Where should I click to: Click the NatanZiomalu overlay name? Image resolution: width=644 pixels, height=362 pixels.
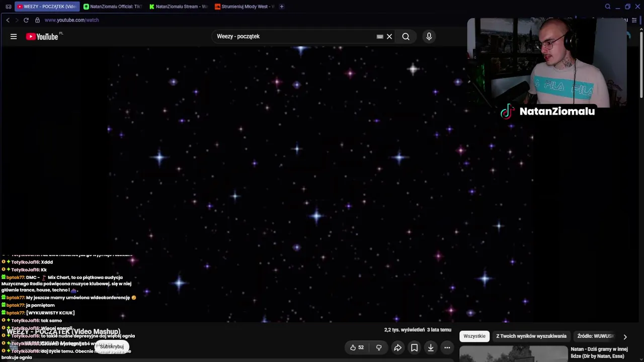[557, 112]
